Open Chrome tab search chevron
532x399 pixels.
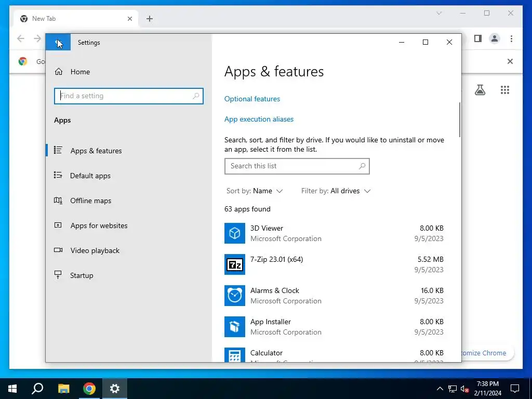click(439, 13)
